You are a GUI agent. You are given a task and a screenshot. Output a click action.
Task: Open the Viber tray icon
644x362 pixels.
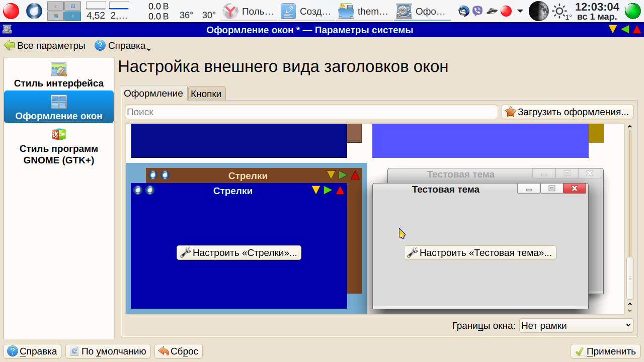(x=478, y=11)
